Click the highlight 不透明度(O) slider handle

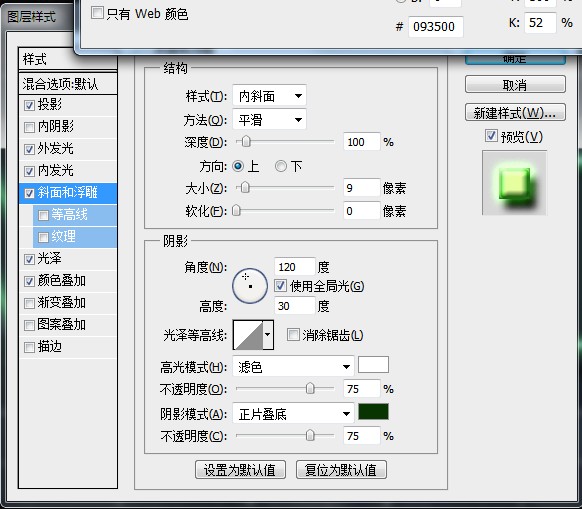coord(310,389)
